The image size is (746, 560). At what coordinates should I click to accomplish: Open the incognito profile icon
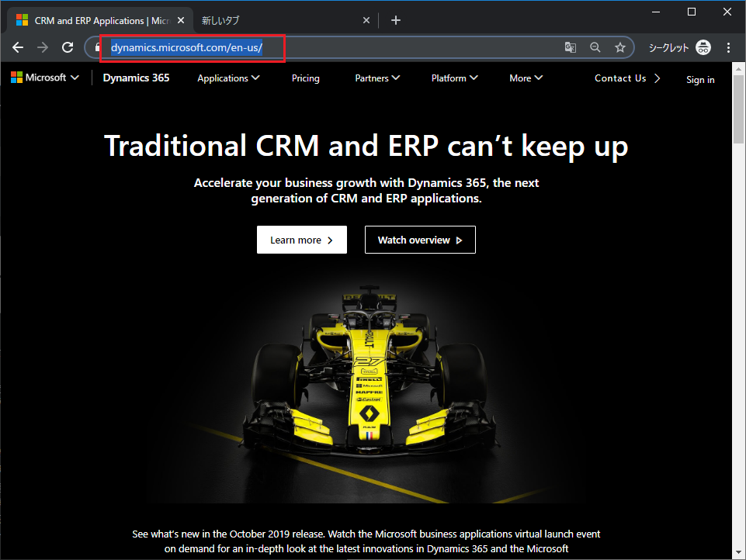(703, 47)
